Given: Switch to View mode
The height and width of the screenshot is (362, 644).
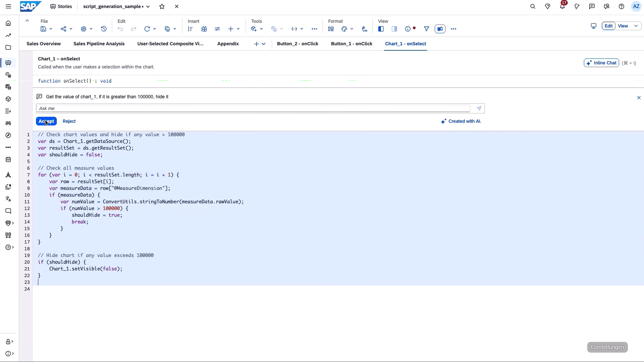Looking at the screenshot, I should (623, 26).
